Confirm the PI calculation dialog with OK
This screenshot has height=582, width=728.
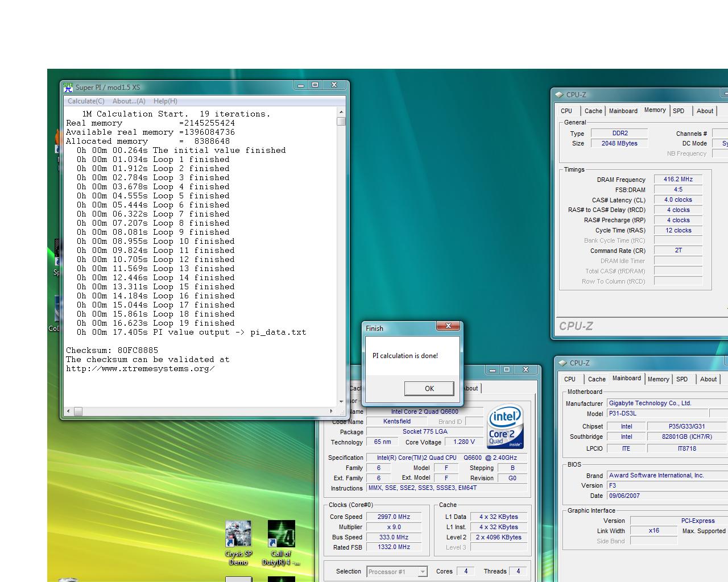click(x=429, y=389)
